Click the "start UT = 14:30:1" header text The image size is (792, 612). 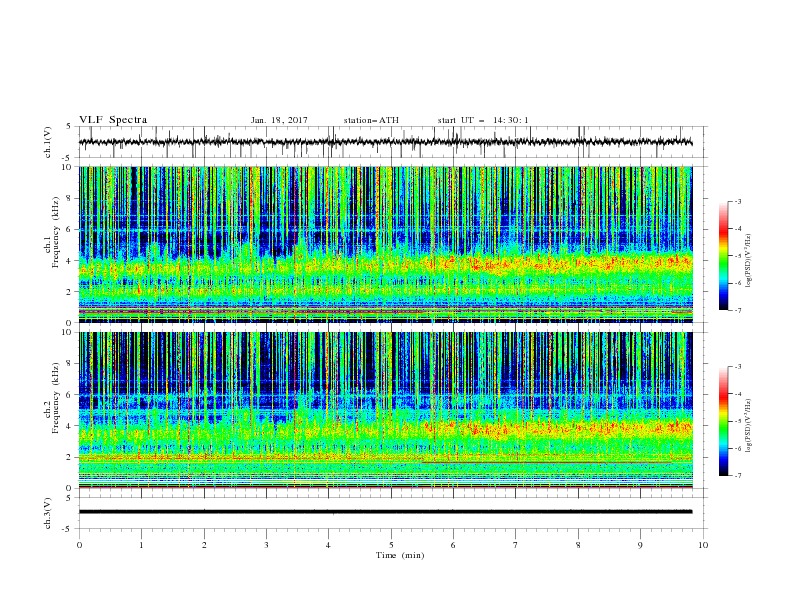coord(483,120)
